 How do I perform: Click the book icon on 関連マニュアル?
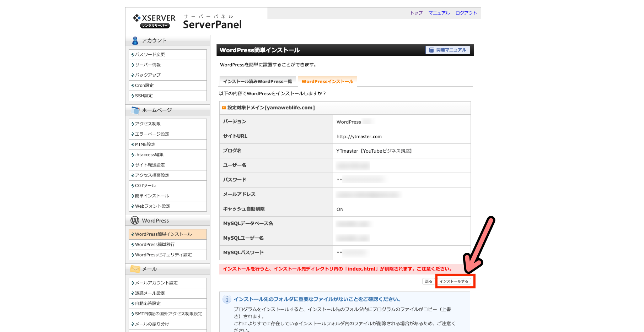pos(431,50)
